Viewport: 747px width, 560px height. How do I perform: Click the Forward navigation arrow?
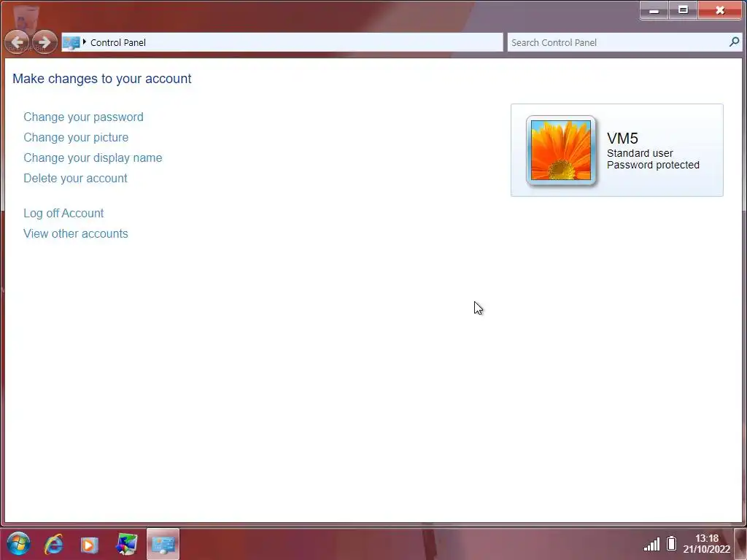click(44, 43)
